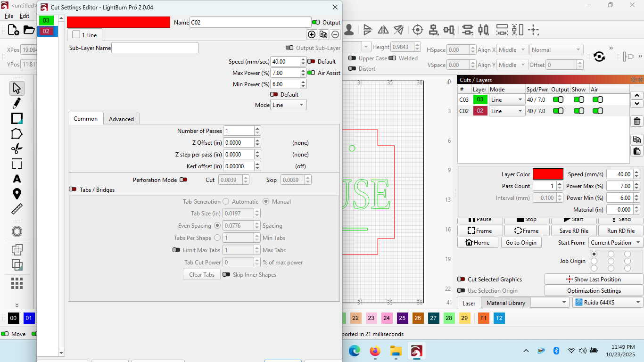Open LightBurn from the Windows taskbar
Viewport: 644px width, 362px height.
tap(416, 351)
